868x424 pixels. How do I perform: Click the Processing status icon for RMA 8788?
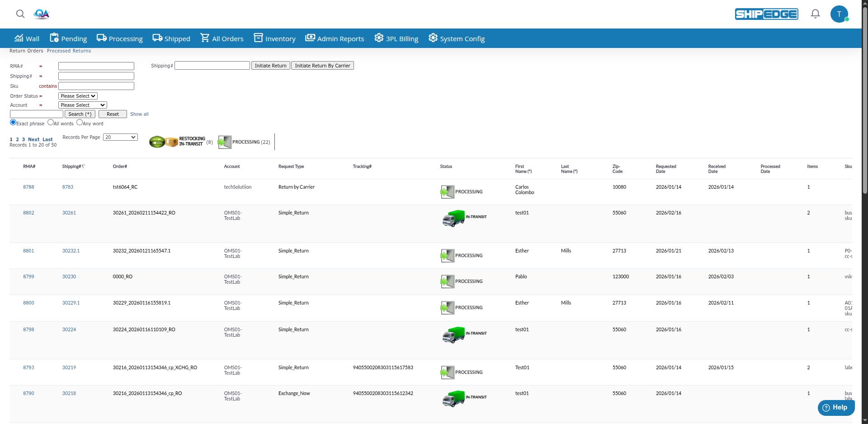(447, 192)
